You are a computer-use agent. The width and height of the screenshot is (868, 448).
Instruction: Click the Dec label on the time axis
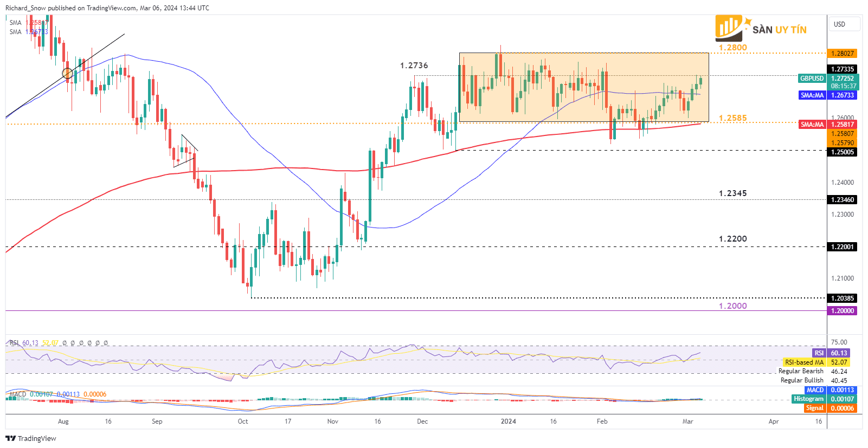pos(422,421)
